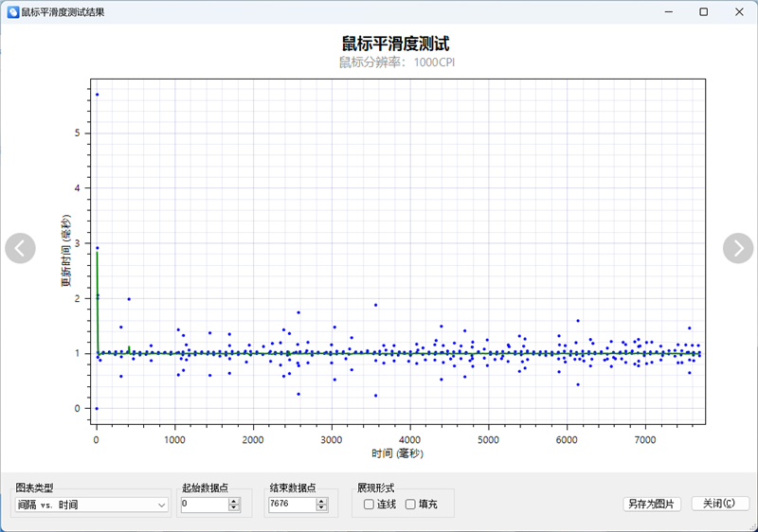Click the 关闭(C) button
Screen dimensions: 758x532
pyautogui.click(x=720, y=504)
